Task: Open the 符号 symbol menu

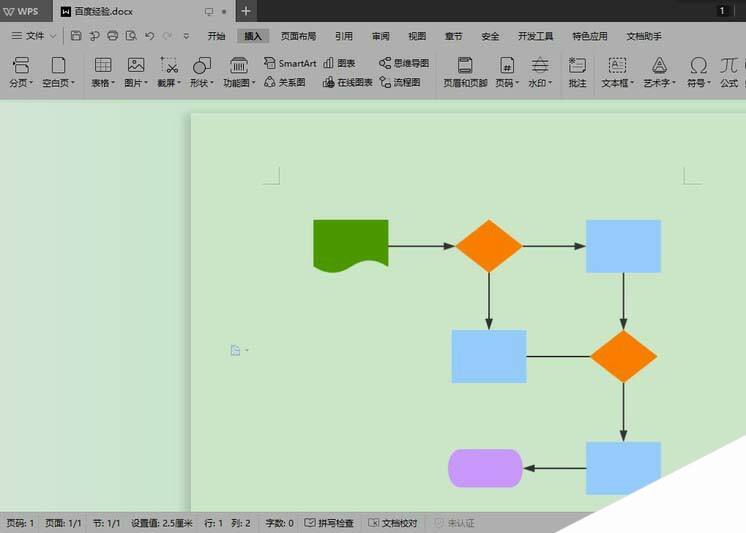Action: [698, 72]
